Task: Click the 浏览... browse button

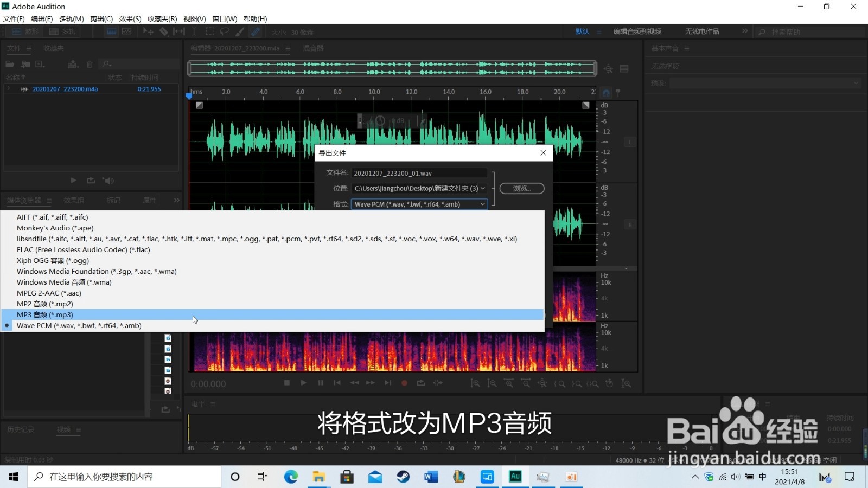Action: click(522, 188)
